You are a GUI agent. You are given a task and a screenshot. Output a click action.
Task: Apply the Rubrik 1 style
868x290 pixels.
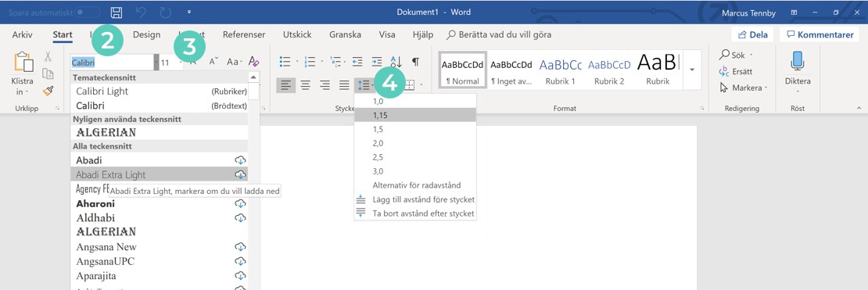[x=560, y=70]
